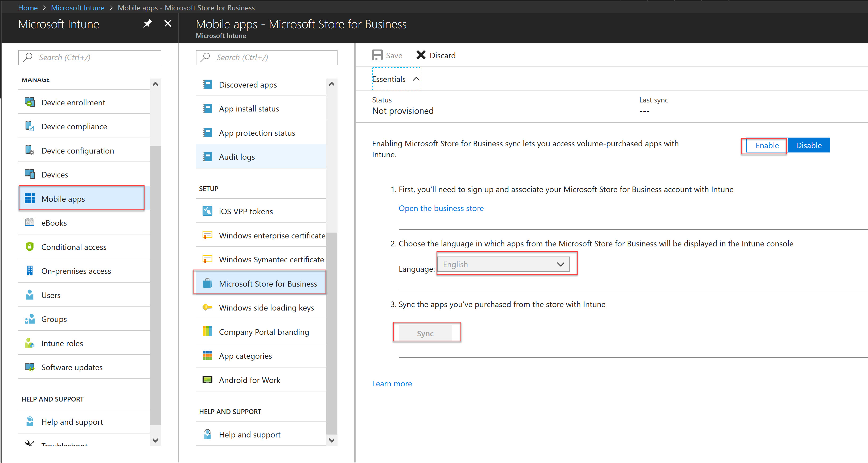Select Audit logs in Mobile apps menu

[261, 157]
